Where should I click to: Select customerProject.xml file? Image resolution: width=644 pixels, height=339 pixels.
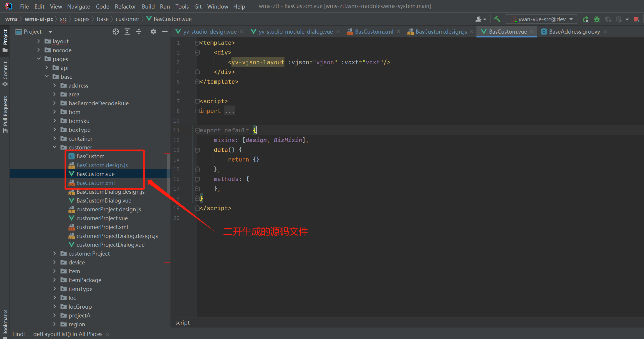102,227
